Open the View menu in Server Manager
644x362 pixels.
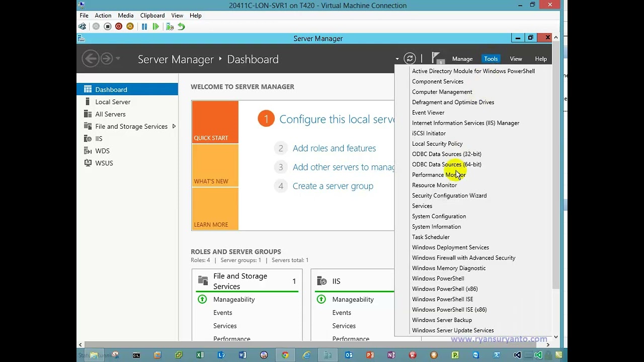(516, 59)
